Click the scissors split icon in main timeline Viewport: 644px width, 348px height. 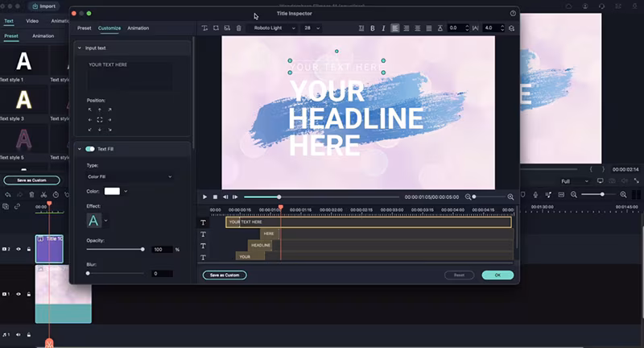(x=43, y=195)
